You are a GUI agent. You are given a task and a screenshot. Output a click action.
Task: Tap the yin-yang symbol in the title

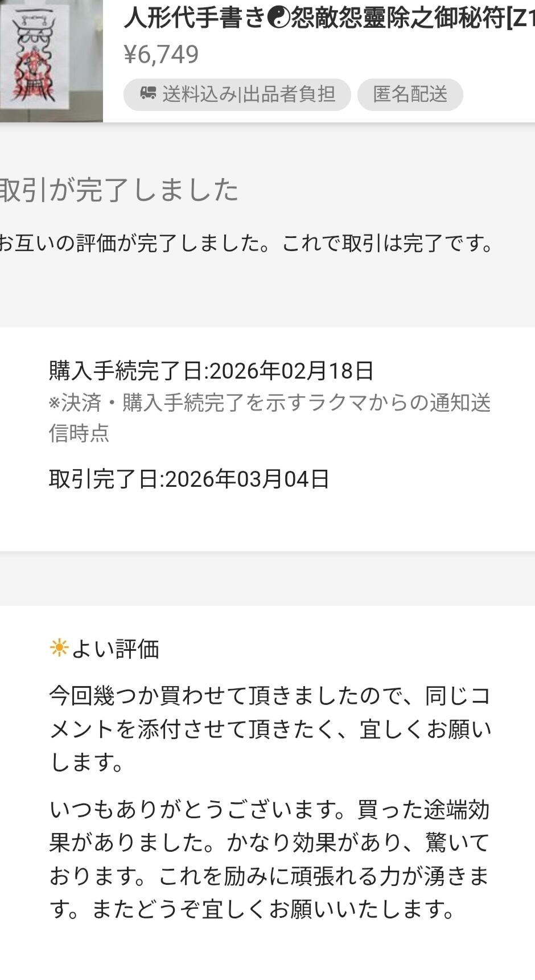coord(279,19)
